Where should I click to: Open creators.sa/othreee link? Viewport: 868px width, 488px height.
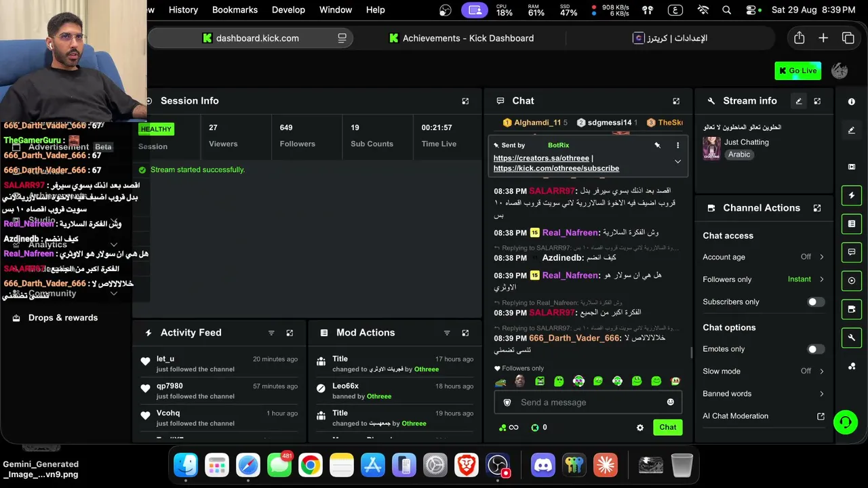click(x=541, y=158)
